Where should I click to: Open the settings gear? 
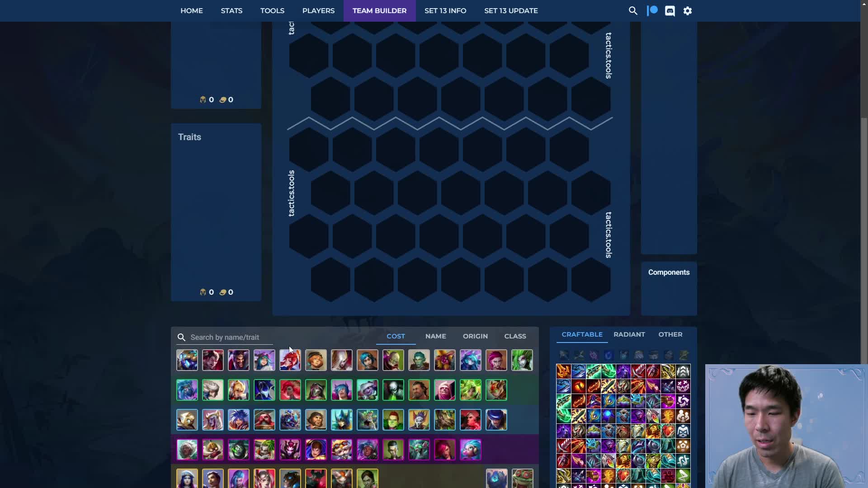click(x=688, y=11)
